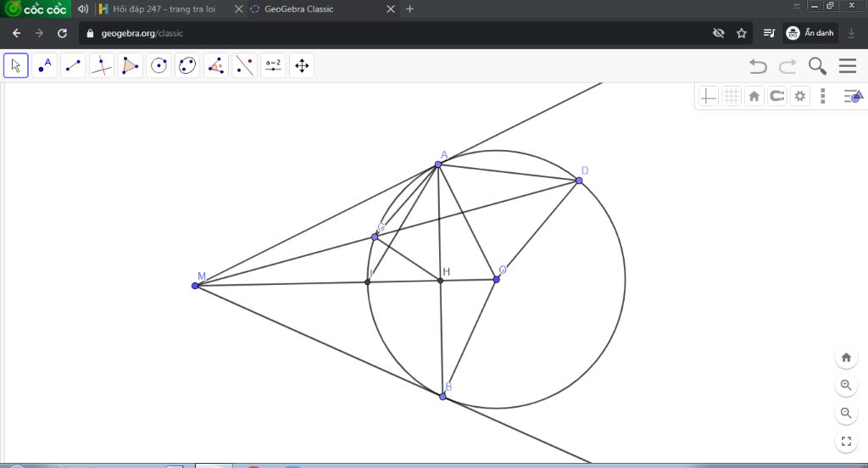This screenshot has width=868, height=468.
Task: Open GeoGebra search magnifier
Action: point(817,66)
